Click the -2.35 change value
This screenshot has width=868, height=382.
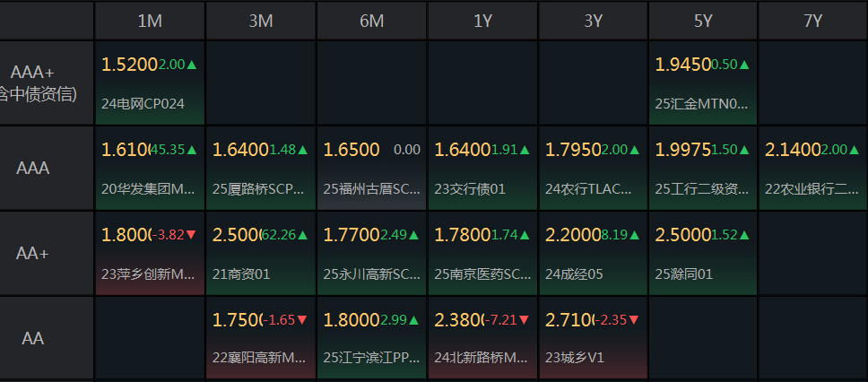click(x=611, y=320)
